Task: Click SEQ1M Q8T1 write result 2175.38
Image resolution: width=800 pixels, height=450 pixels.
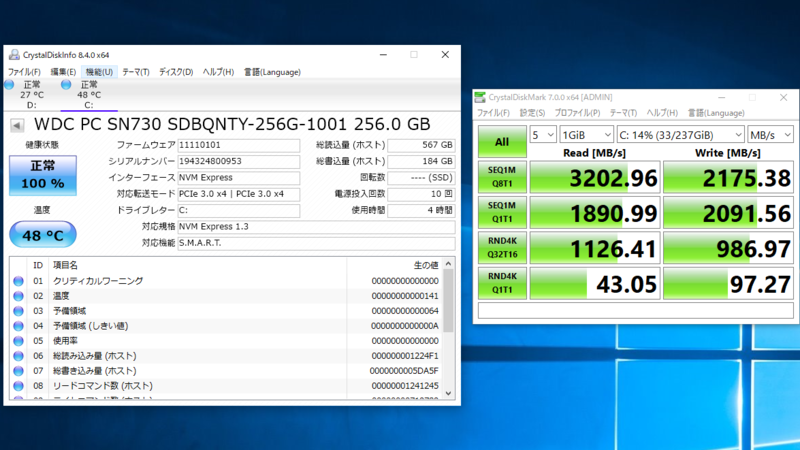Action: [728, 177]
